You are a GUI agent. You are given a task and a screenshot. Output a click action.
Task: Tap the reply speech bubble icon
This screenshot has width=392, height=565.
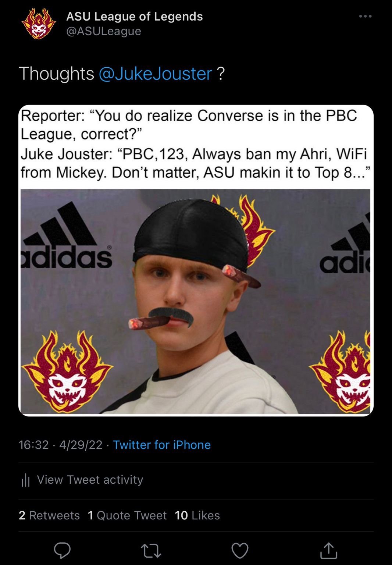point(63,550)
